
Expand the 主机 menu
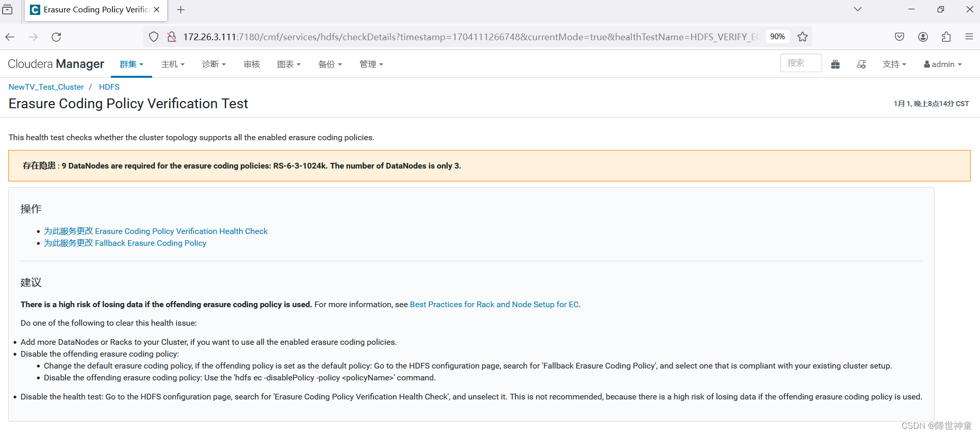tap(173, 64)
